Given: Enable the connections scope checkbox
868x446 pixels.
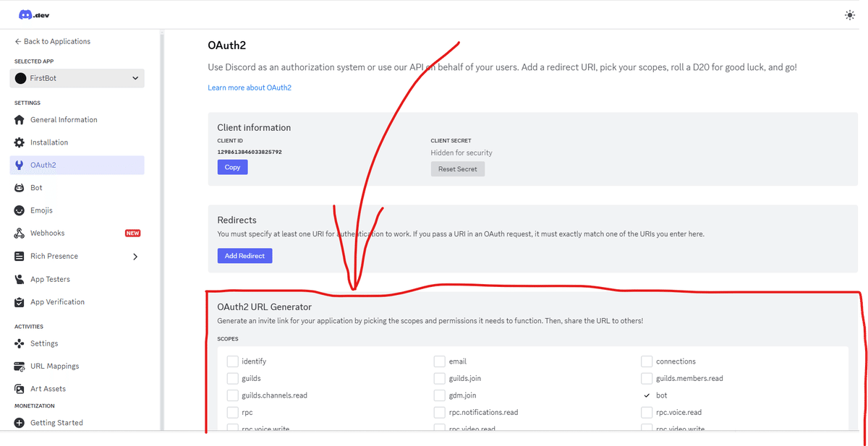Looking at the screenshot, I should [x=647, y=361].
